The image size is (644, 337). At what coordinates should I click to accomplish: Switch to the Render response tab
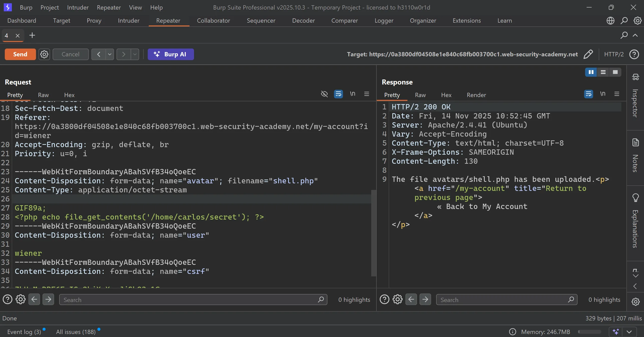[476, 95]
